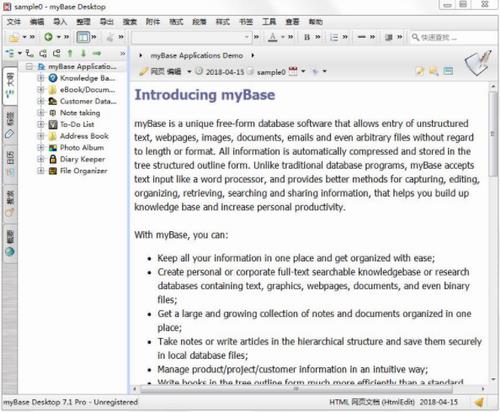Move item up with green up arrow
Screen dimensions: 500x412
70,53
